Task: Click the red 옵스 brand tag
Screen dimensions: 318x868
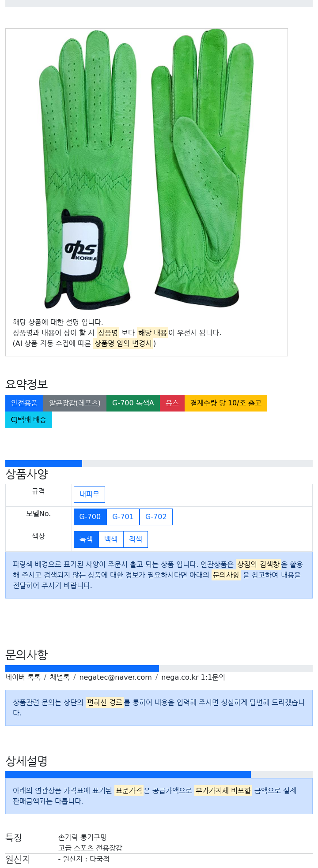Action: click(172, 403)
